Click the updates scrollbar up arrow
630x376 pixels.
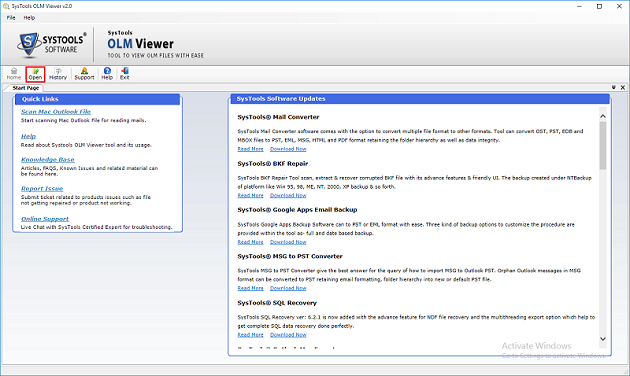point(603,116)
